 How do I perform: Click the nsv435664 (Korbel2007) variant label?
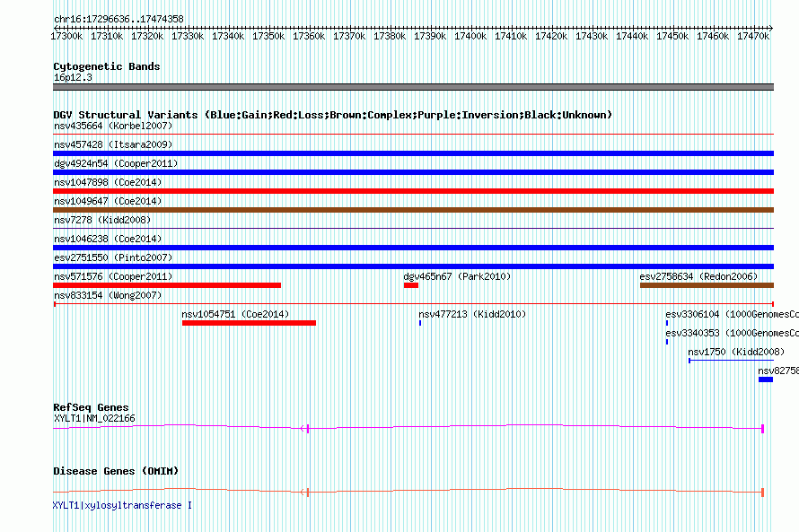coord(113,126)
